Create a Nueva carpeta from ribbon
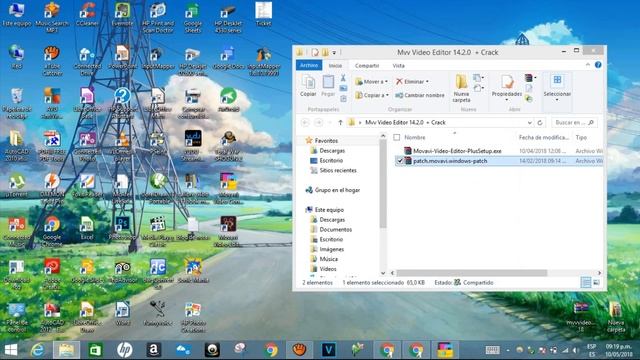This screenshot has height=360, width=640. (x=461, y=88)
